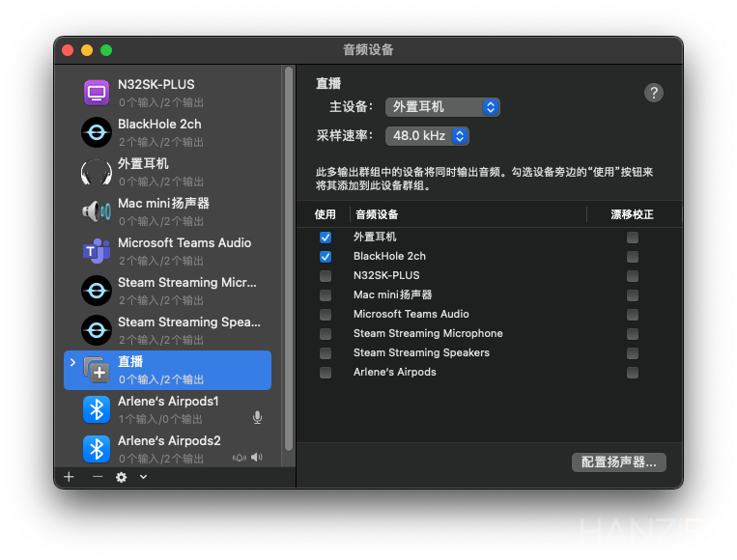
Task: Click the Steam Streaming Micr... device icon
Action: pos(97,291)
